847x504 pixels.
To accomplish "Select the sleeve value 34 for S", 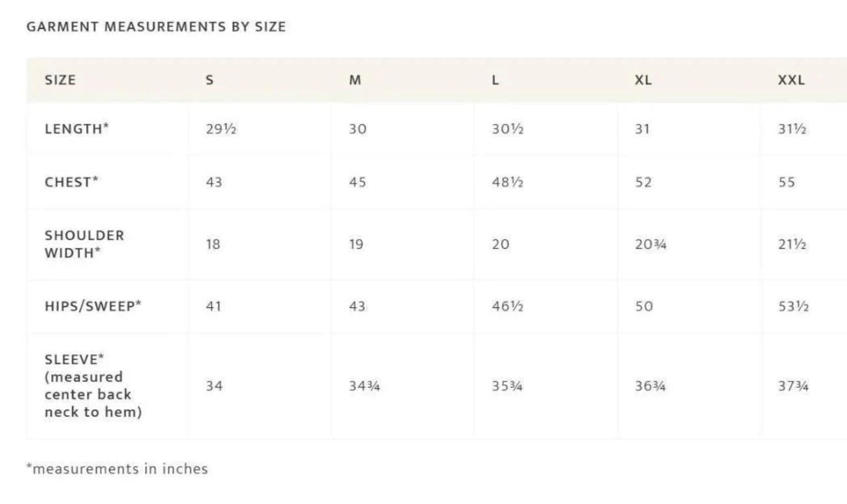I will 214,385.
